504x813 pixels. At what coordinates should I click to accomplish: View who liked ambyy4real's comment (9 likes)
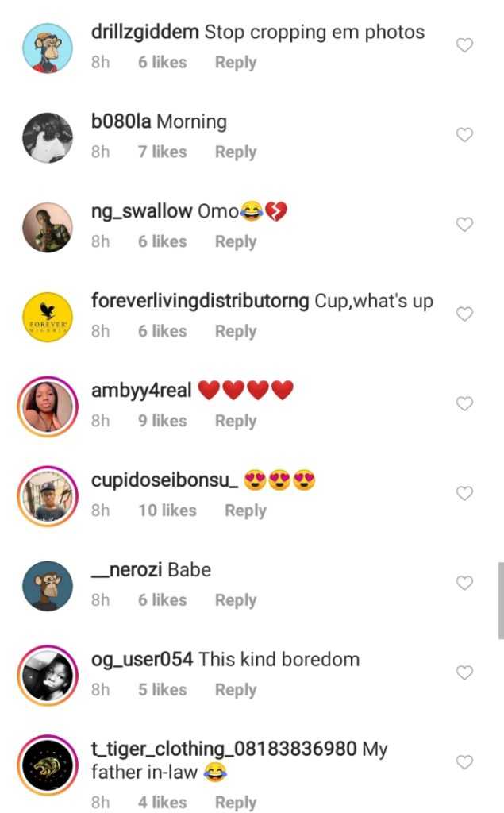pyautogui.click(x=163, y=422)
